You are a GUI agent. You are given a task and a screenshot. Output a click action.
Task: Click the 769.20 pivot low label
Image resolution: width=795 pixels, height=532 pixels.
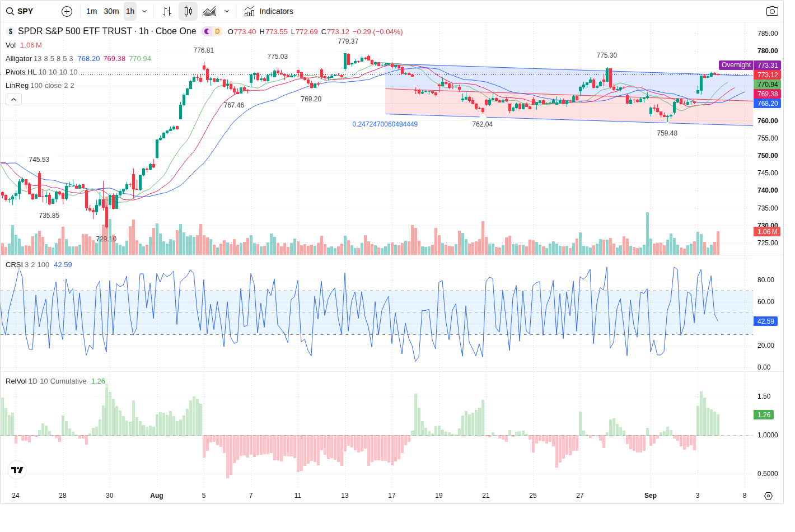(x=311, y=99)
